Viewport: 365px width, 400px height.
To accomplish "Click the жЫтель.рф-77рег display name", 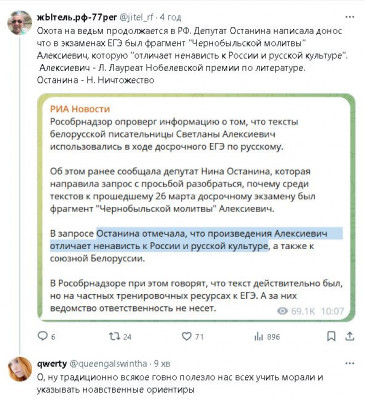I will pyautogui.click(x=77, y=17).
